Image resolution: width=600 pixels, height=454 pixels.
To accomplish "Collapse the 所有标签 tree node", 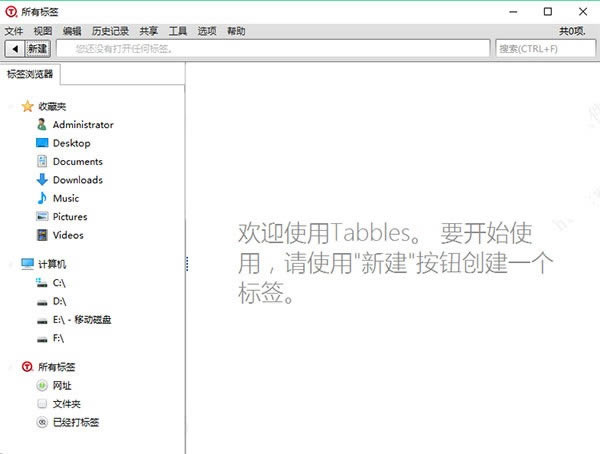I will coord(10,367).
